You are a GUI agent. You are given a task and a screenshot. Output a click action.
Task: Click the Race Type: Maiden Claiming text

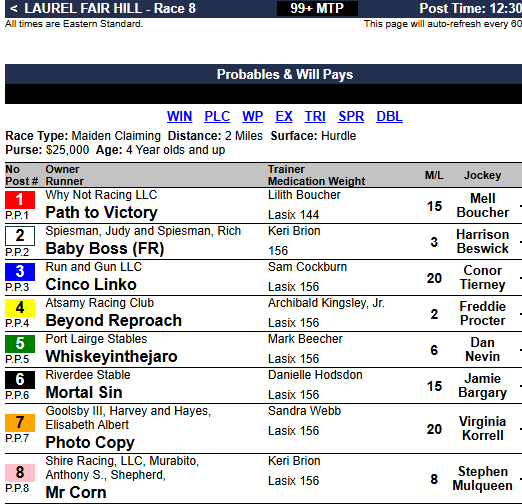click(x=83, y=136)
